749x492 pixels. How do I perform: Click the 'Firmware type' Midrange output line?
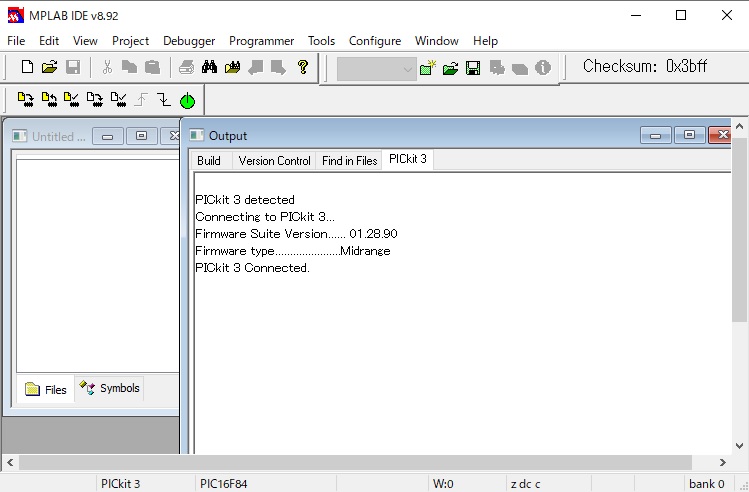point(293,251)
